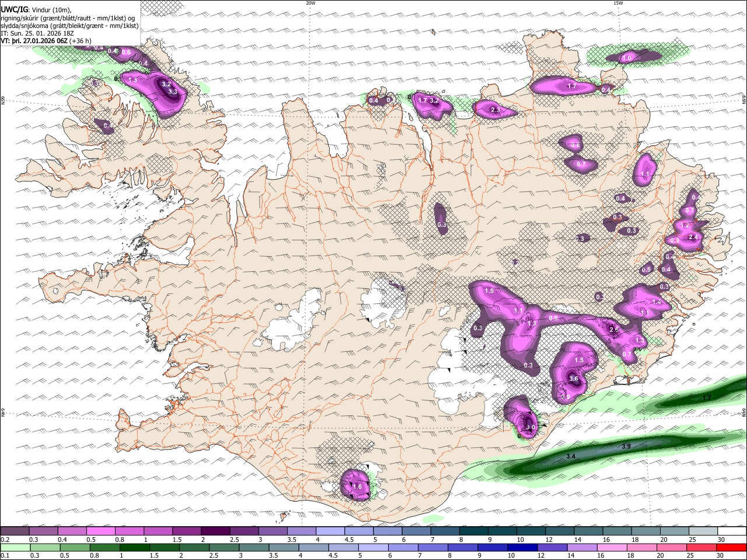Click the dark teal top-row swatch between 8 and 9
747x560 pixels.
tap(474, 531)
